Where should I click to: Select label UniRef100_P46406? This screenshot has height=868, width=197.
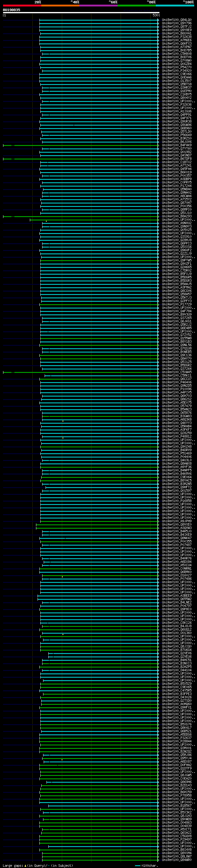coord(177,382)
